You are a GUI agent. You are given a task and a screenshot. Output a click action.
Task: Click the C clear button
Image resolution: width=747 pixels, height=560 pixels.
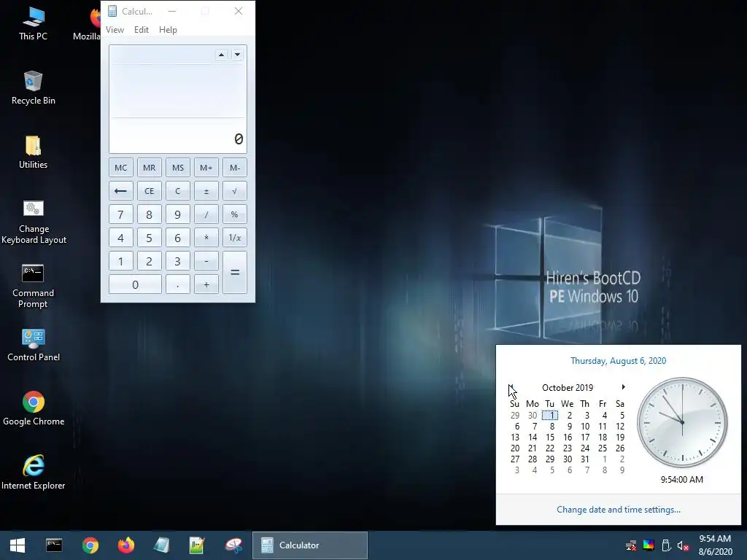pos(178,191)
